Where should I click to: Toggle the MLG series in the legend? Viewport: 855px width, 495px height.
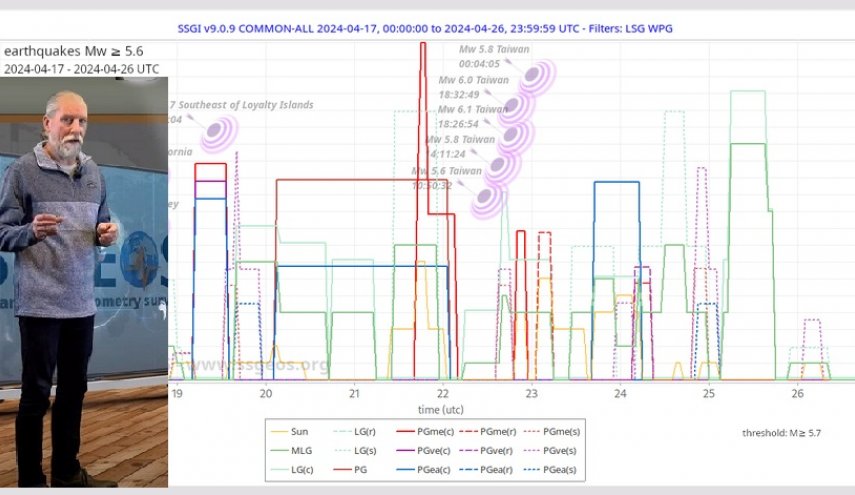tap(292, 451)
